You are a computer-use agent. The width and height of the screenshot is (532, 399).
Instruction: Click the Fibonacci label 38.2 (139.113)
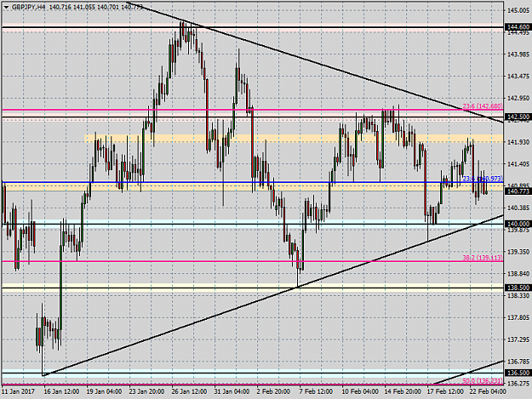[483, 258]
